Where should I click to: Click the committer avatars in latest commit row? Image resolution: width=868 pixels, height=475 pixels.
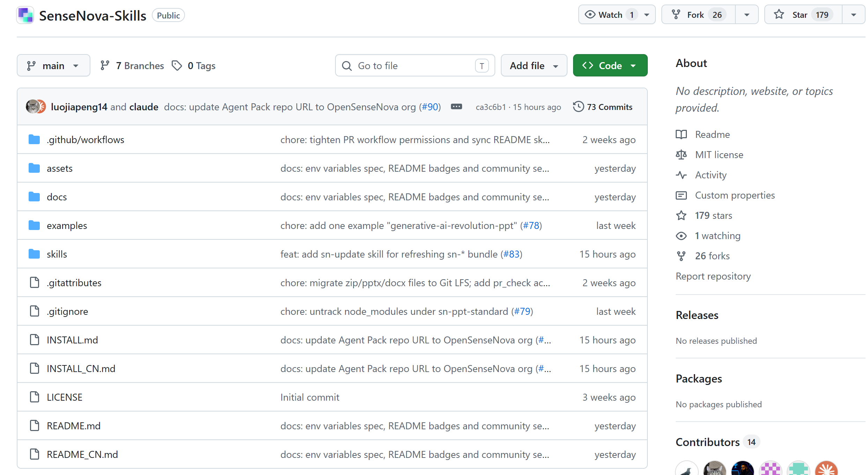(x=36, y=107)
